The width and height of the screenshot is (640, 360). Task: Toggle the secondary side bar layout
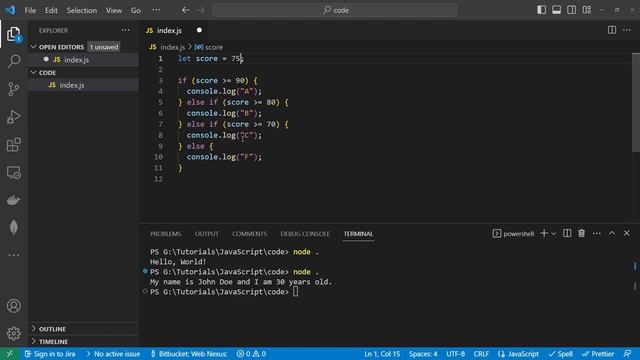pos(571,10)
